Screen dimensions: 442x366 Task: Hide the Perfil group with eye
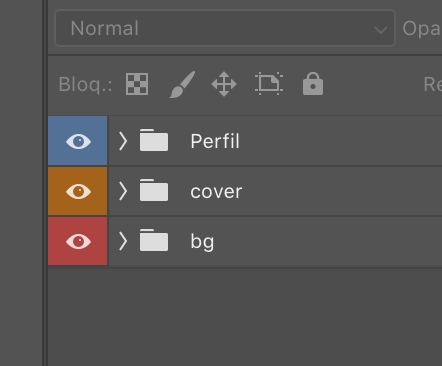click(x=78, y=141)
